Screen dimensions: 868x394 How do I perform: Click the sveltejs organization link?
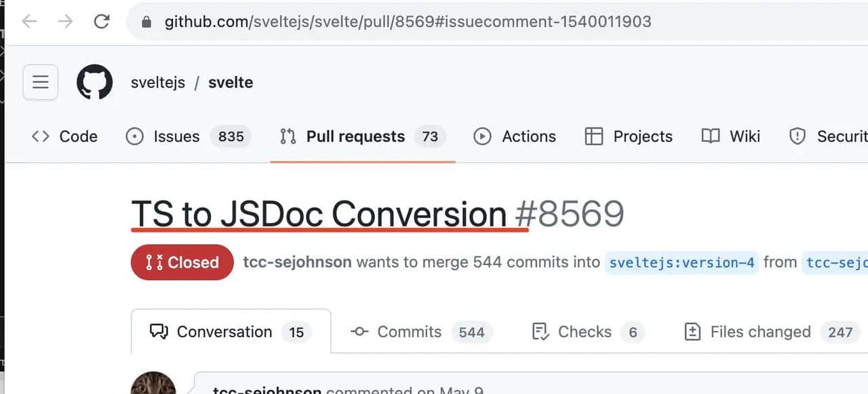(x=158, y=83)
